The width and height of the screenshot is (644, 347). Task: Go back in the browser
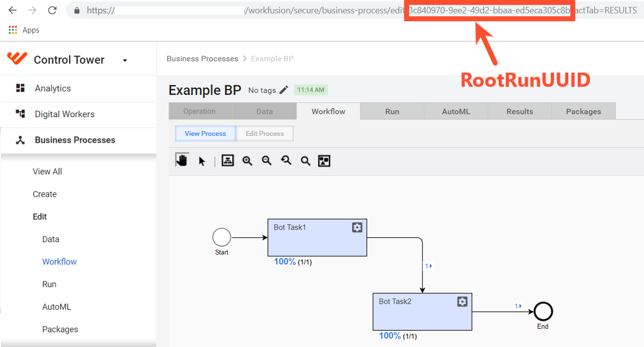12,10
